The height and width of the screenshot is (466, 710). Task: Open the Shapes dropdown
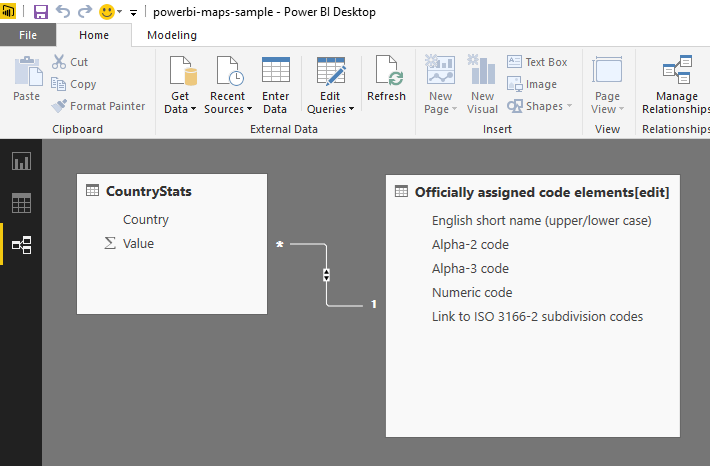click(540, 106)
